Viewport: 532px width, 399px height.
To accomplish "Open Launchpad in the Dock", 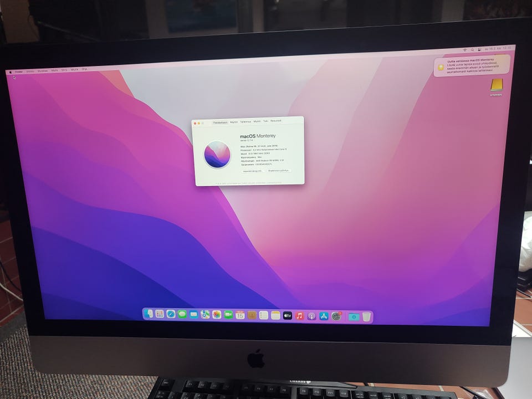I will [160, 314].
